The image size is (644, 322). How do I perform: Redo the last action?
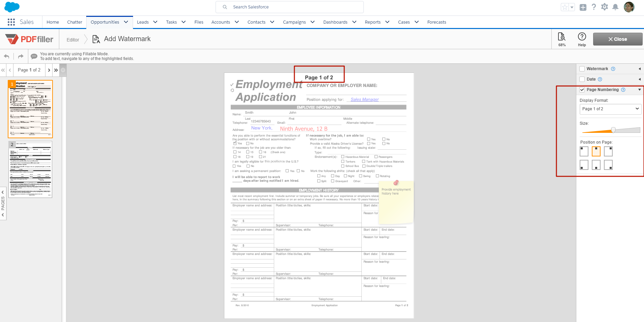click(x=21, y=56)
